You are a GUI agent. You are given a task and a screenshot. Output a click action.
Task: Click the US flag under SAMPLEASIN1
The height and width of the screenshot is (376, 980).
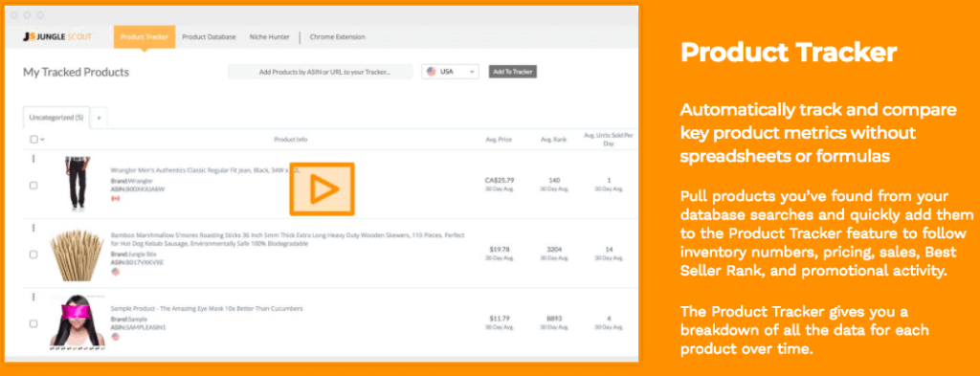coord(115,337)
